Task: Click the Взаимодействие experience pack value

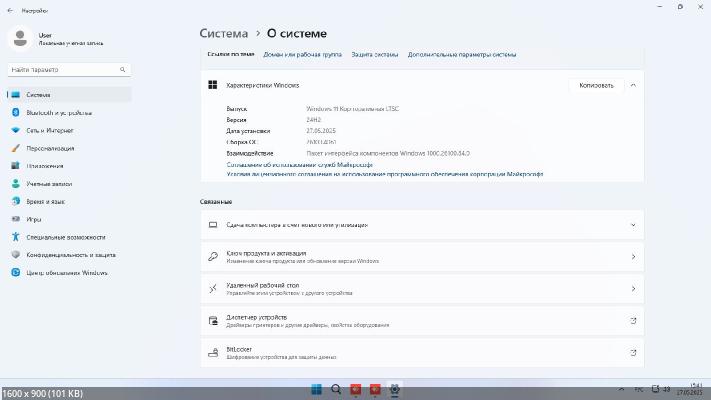Action: pos(388,153)
